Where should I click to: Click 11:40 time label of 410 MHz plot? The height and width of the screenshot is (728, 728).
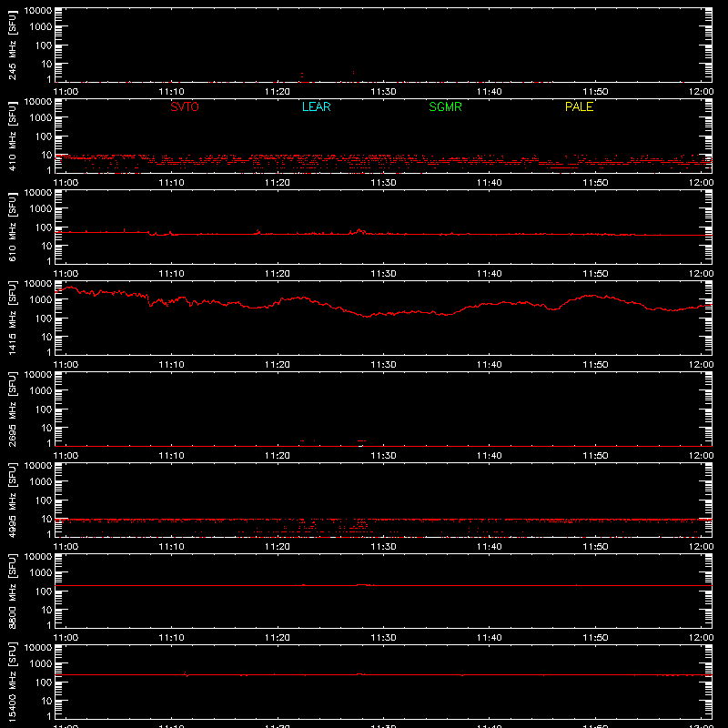(x=490, y=183)
